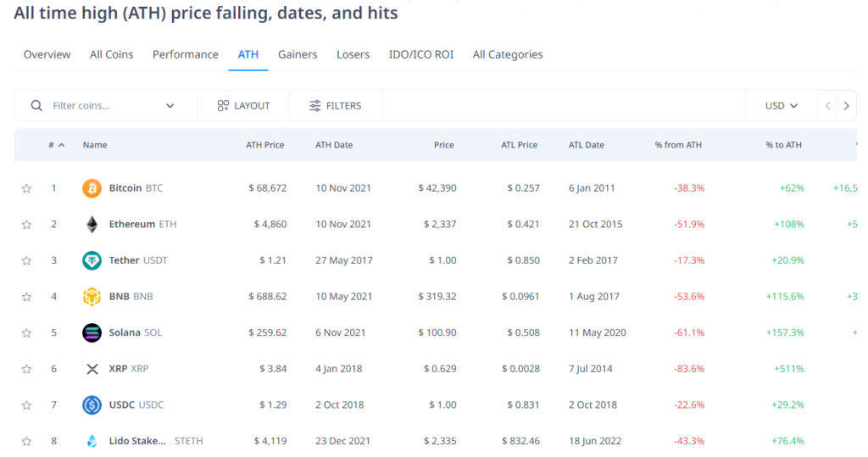The width and height of the screenshot is (868, 457).
Task: Sort by the Name column header
Action: [x=95, y=145]
